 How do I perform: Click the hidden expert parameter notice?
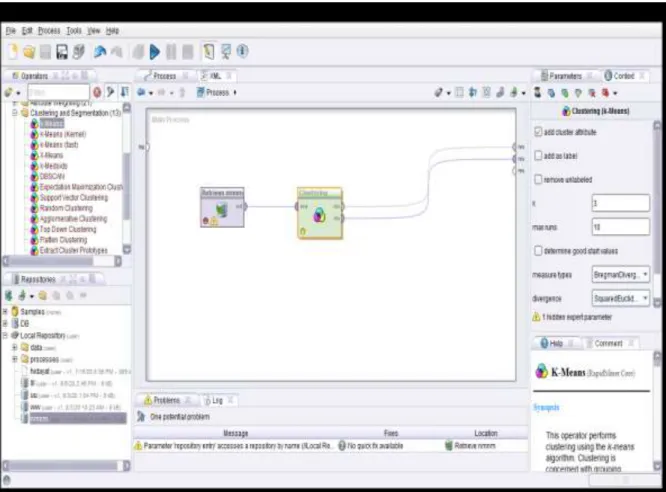(572, 317)
